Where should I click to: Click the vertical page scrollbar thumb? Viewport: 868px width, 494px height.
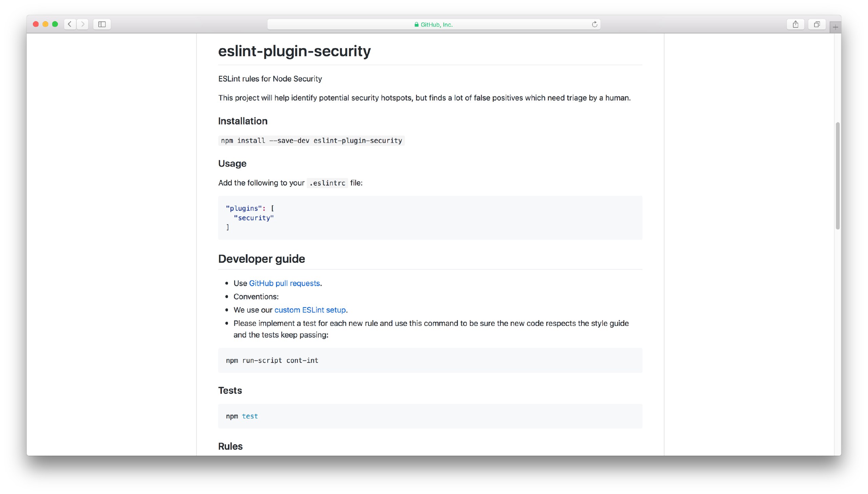click(x=837, y=176)
